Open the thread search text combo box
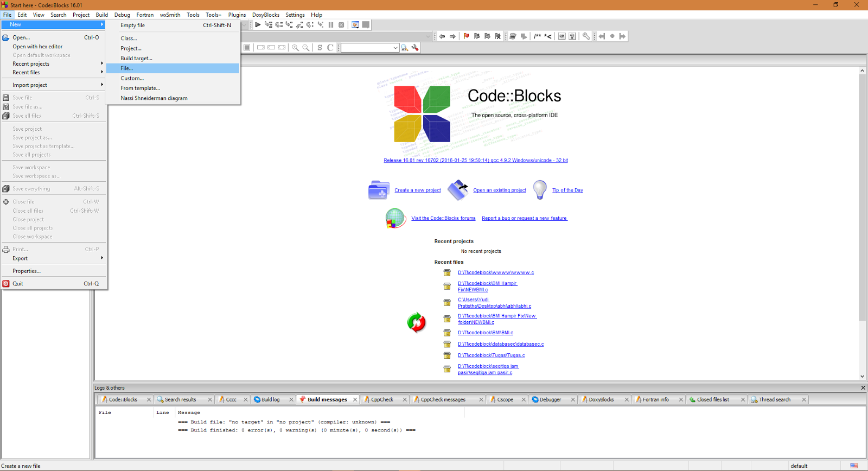The height and width of the screenshot is (471, 868). coord(370,48)
